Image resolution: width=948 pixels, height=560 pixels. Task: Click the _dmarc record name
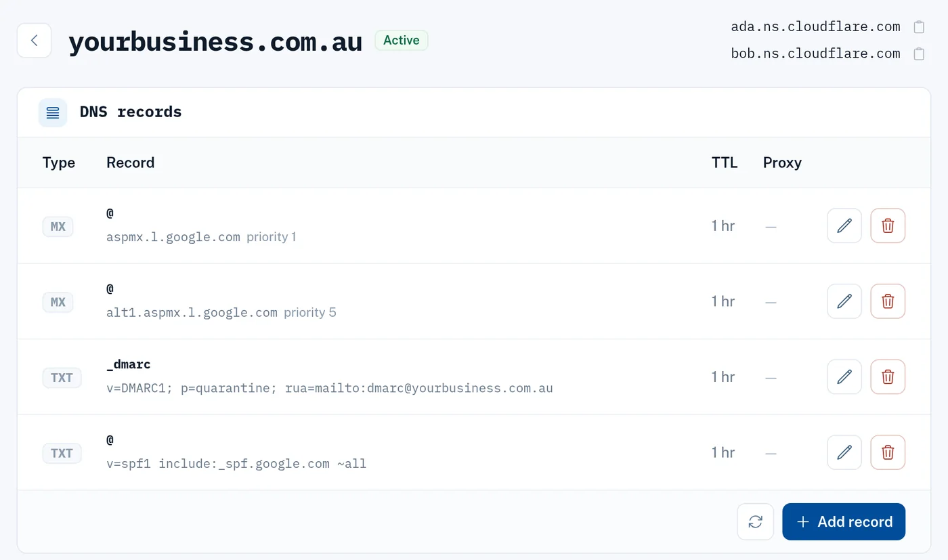point(129,364)
